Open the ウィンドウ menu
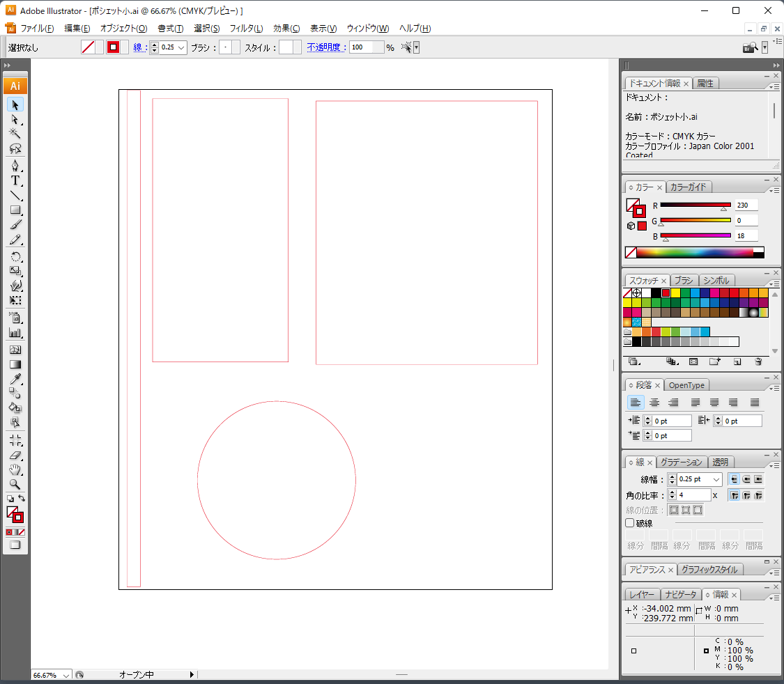The image size is (784, 684). pos(368,29)
